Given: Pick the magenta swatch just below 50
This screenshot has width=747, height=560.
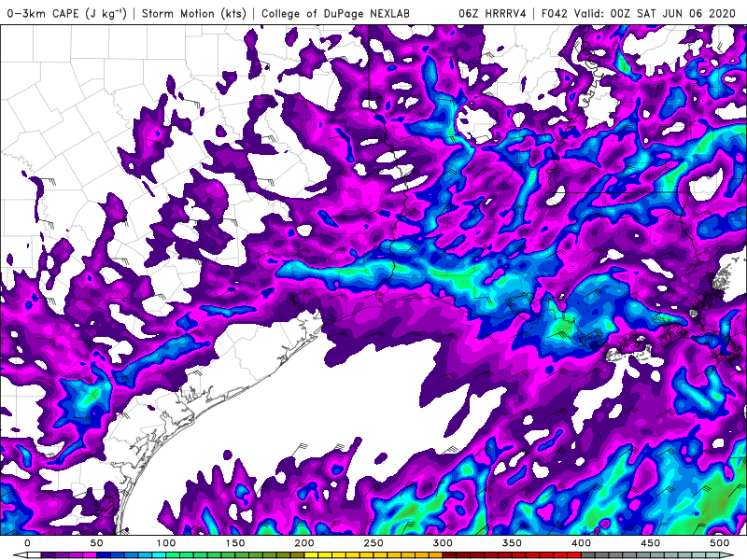Looking at the screenshot, I should [90, 554].
